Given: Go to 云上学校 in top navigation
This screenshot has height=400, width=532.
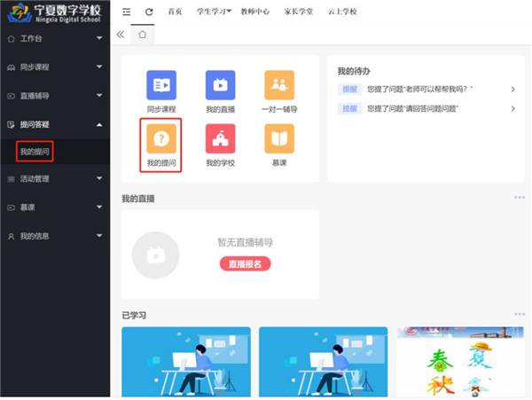Looking at the screenshot, I should [x=342, y=12].
